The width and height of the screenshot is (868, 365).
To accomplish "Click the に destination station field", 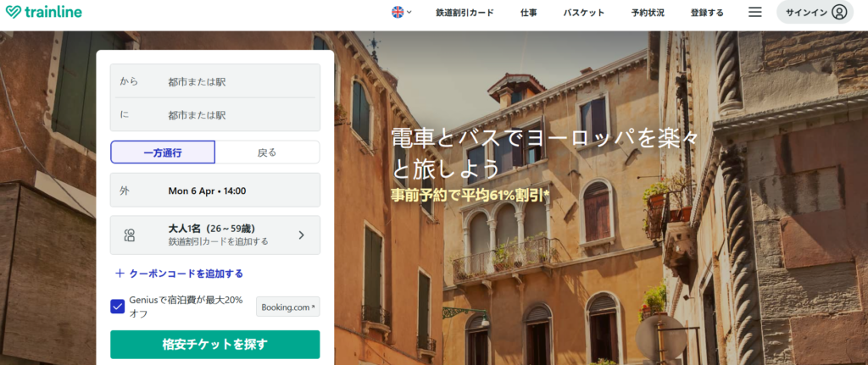I will pos(215,115).
